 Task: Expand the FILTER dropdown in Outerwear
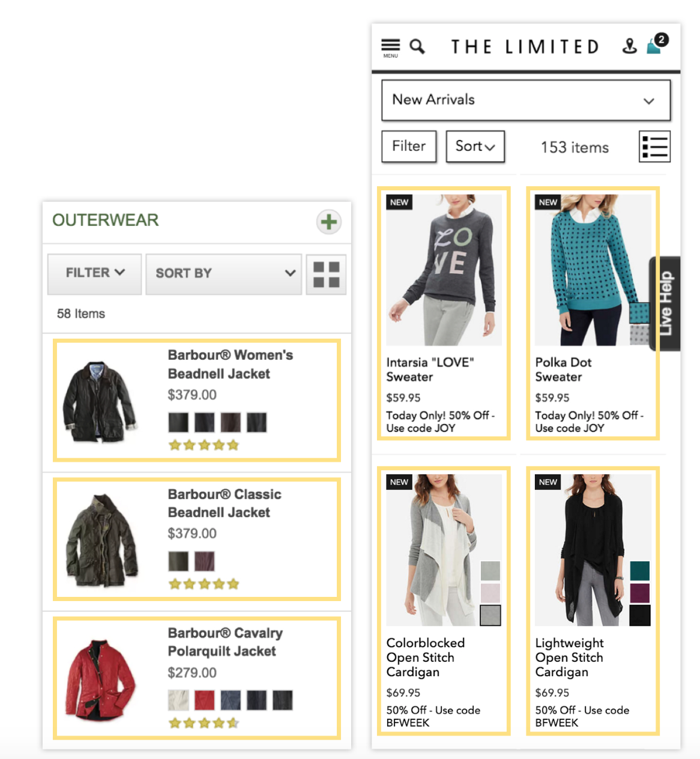pyautogui.click(x=95, y=274)
